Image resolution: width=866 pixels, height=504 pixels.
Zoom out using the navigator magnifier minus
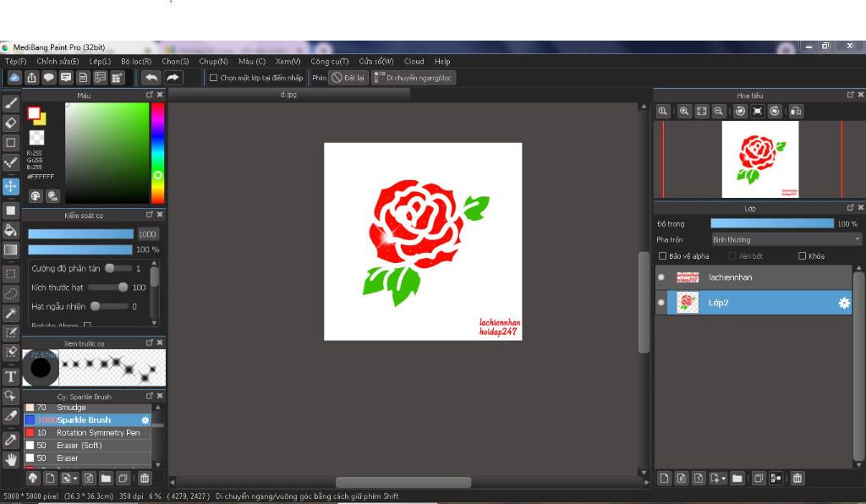(x=718, y=111)
